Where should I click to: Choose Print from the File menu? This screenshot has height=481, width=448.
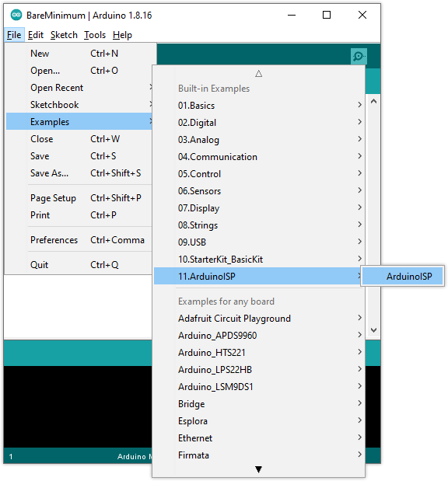79,215
